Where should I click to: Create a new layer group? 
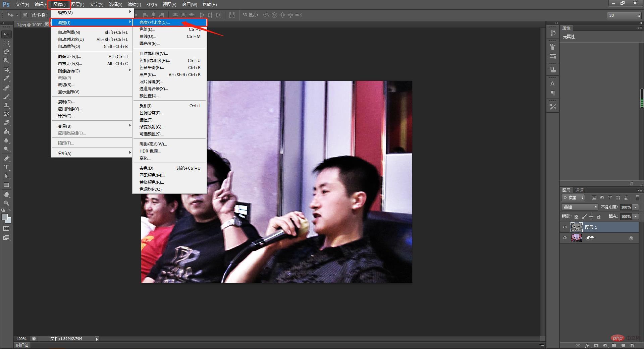[x=614, y=346]
